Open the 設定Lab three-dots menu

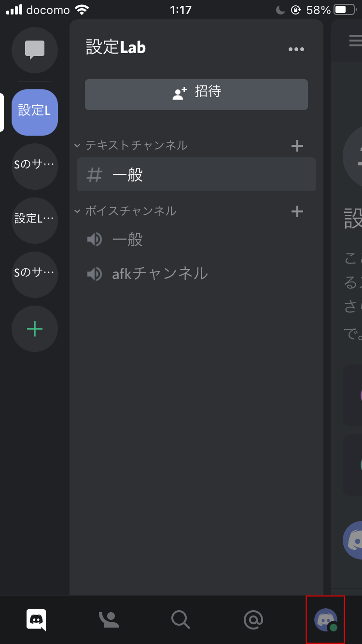296,49
